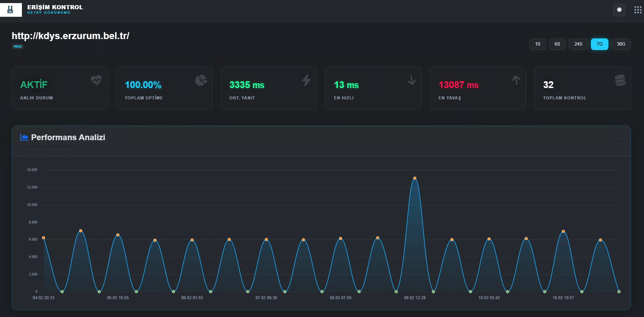Click the kdys.erzurum.bel.tr URL heading

pyautogui.click(x=71, y=36)
